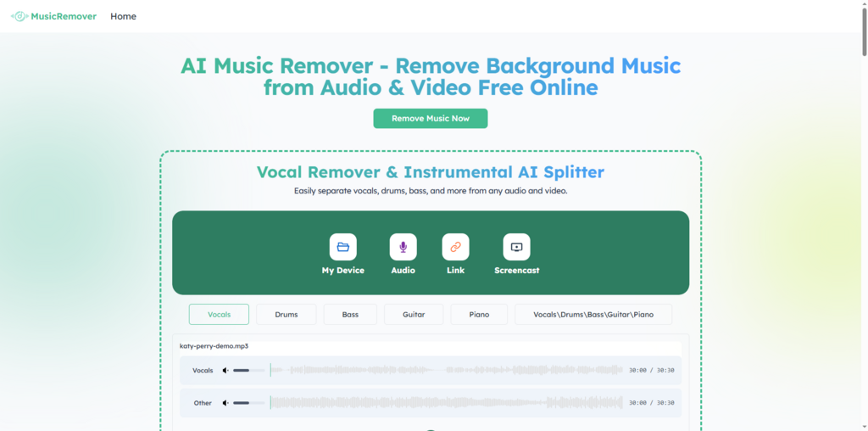Screen dimensions: 868x431
Task: Select the Vocals tab
Action: click(x=220, y=314)
